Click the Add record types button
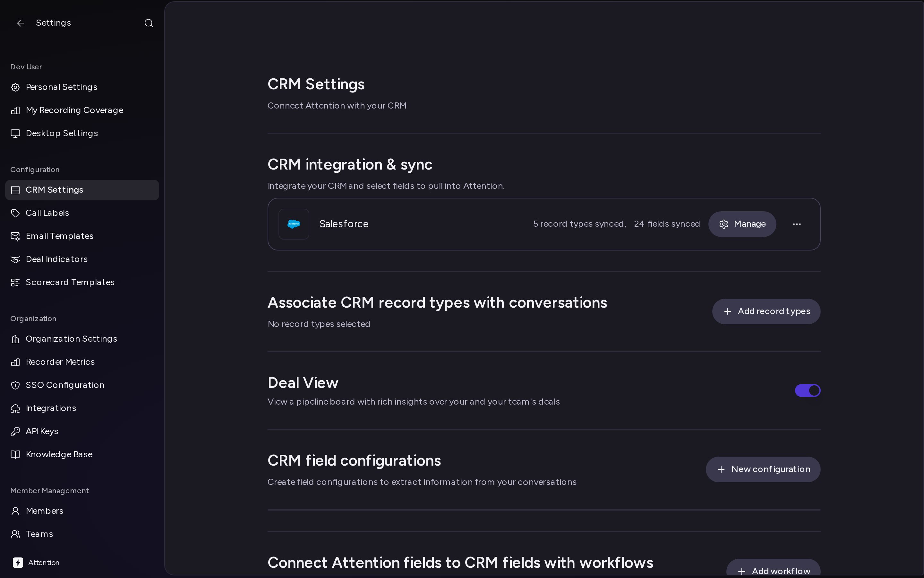This screenshot has height=578, width=924. tap(766, 311)
